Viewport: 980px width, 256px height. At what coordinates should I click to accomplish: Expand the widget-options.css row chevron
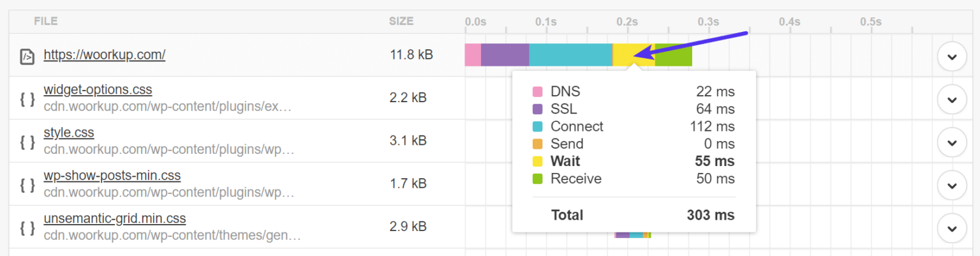pyautogui.click(x=952, y=100)
